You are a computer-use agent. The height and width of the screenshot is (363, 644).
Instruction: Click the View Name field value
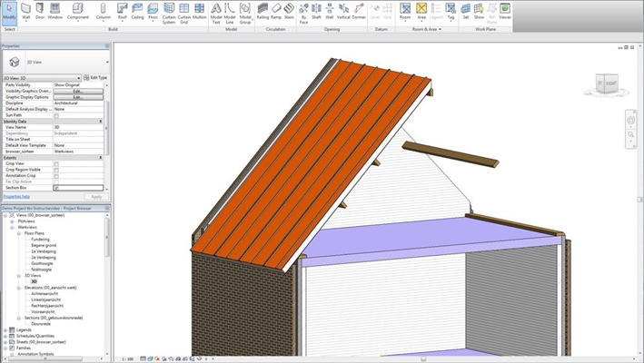(x=77, y=127)
